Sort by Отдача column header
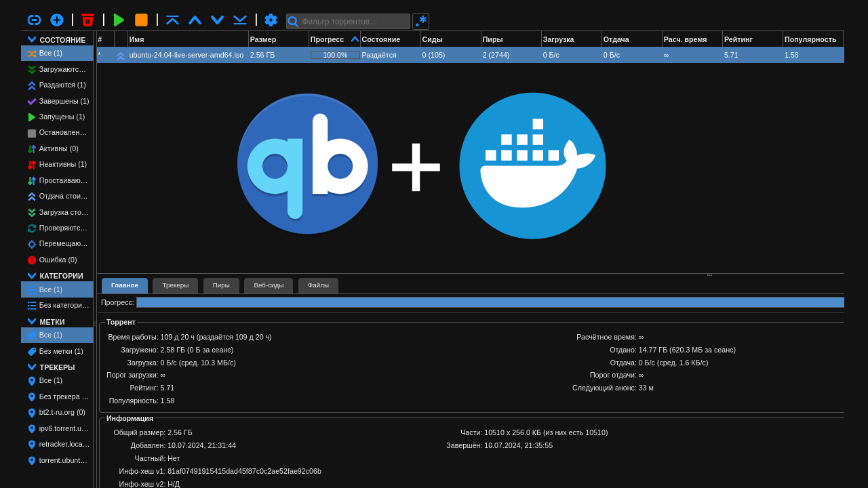Viewport: 868px width, 488px height. tap(632, 39)
